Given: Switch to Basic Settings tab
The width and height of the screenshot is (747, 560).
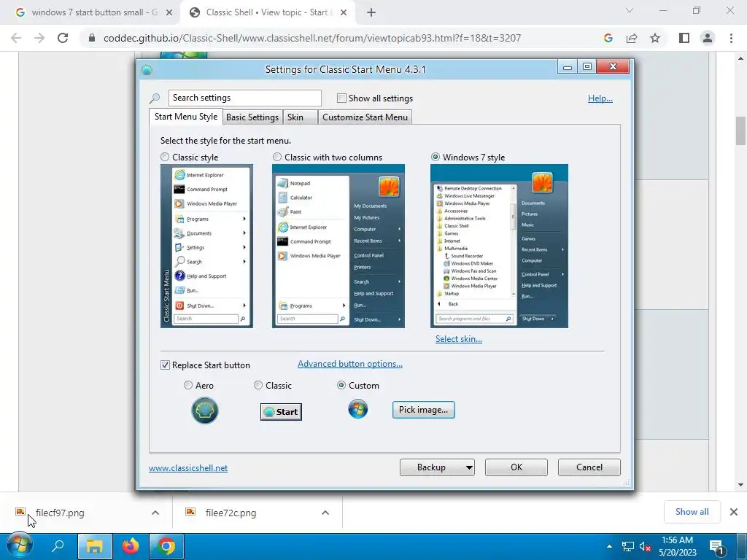Looking at the screenshot, I should (x=252, y=117).
